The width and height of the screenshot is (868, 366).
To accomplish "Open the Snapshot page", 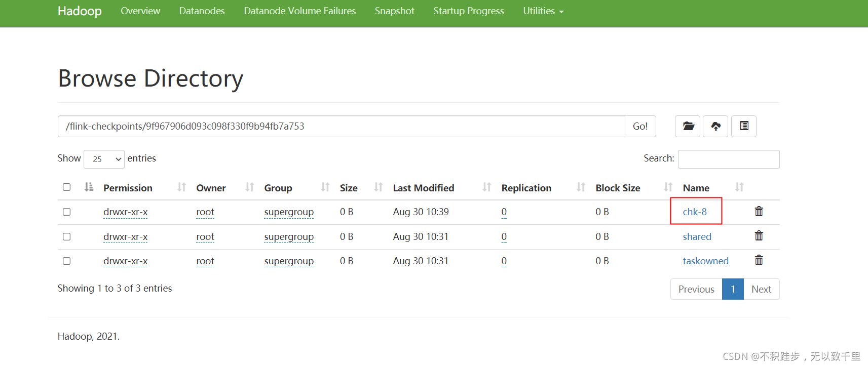I will click(x=395, y=11).
